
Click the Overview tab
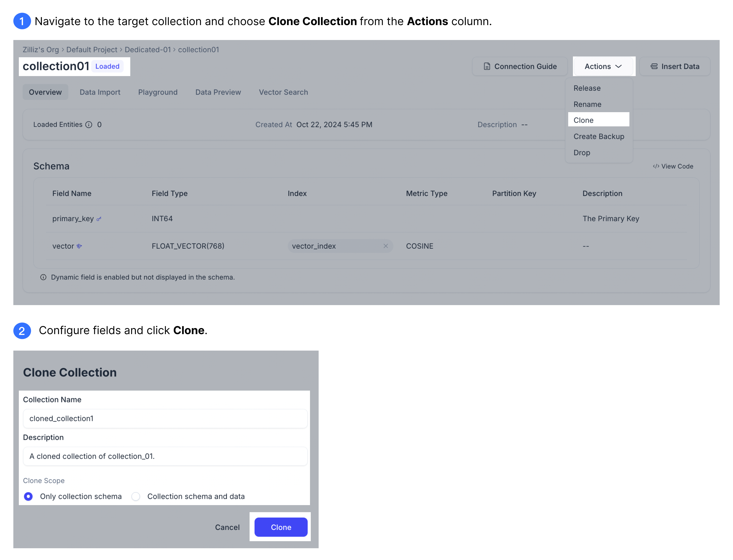(45, 92)
